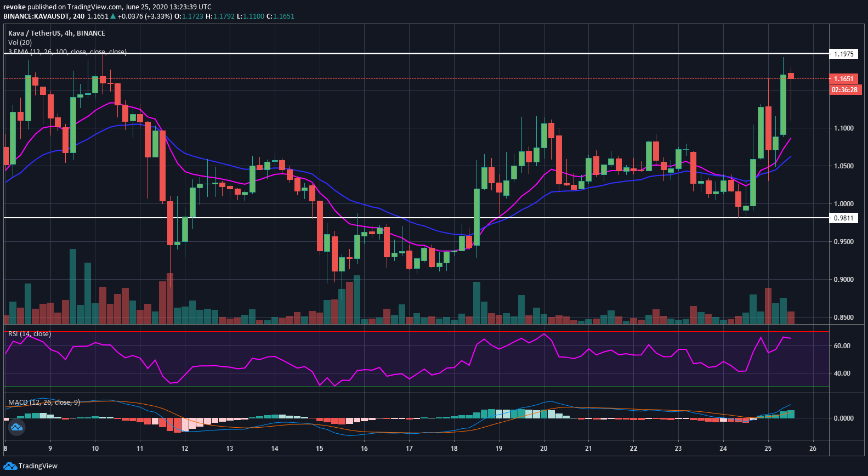Image resolution: width=868 pixels, height=476 pixels.
Task: Click date label 15 on time axis
Action: coord(319,449)
